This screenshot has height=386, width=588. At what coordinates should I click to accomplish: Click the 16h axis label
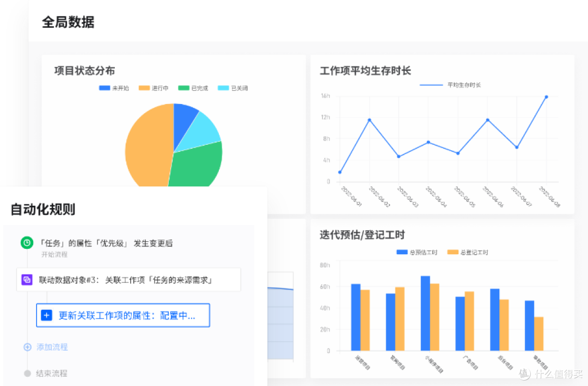point(325,96)
